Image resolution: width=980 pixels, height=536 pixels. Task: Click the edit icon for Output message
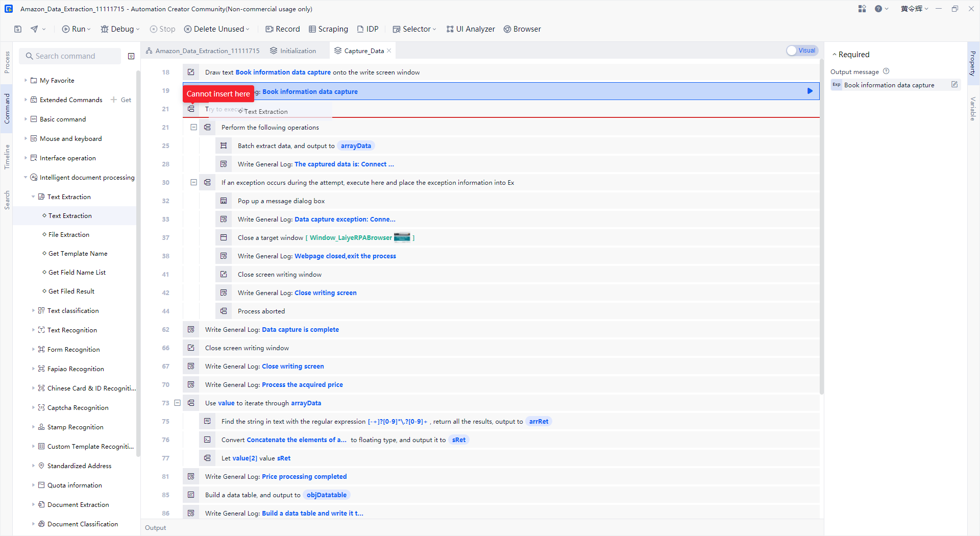pos(954,85)
